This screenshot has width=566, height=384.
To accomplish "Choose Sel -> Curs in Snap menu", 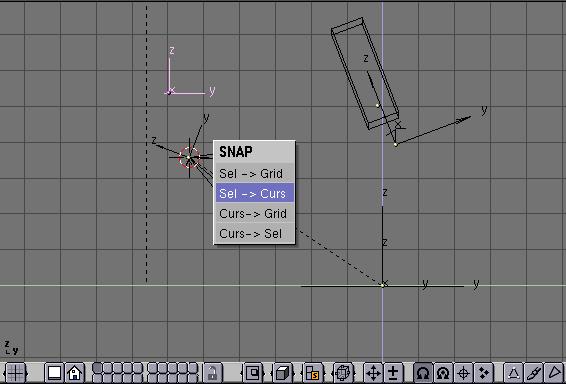I will [x=254, y=193].
